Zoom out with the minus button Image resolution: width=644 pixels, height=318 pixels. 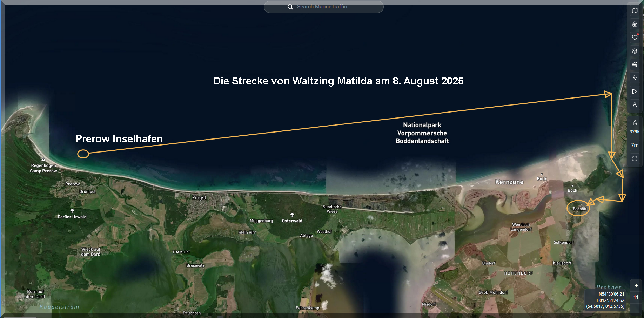636,310
